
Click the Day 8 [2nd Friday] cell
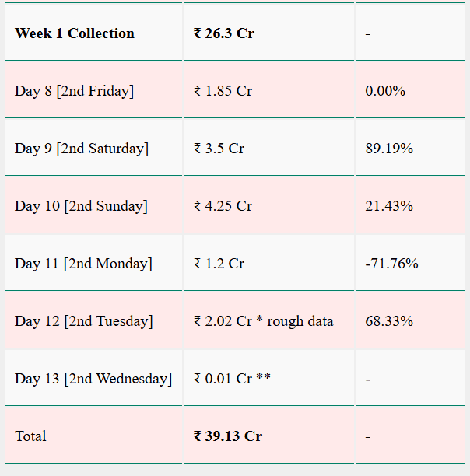click(x=74, y=91)
